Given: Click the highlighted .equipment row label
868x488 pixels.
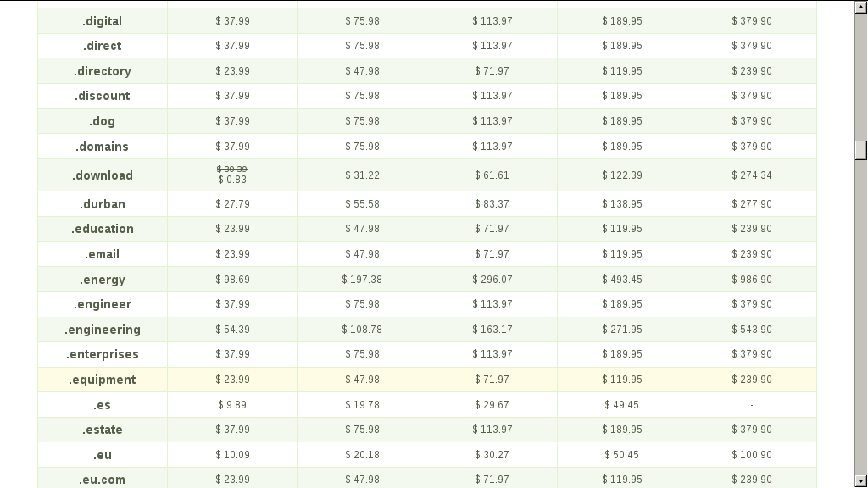Looking at the screenshot, I should (103, 380).
